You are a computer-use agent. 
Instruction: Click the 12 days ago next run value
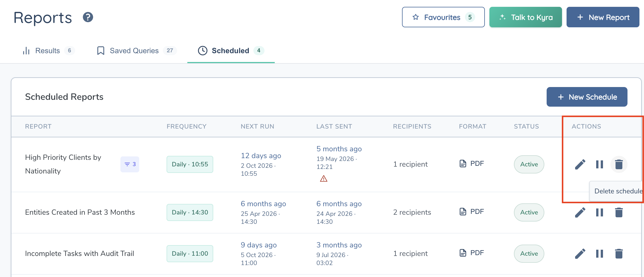pos(261,156)
